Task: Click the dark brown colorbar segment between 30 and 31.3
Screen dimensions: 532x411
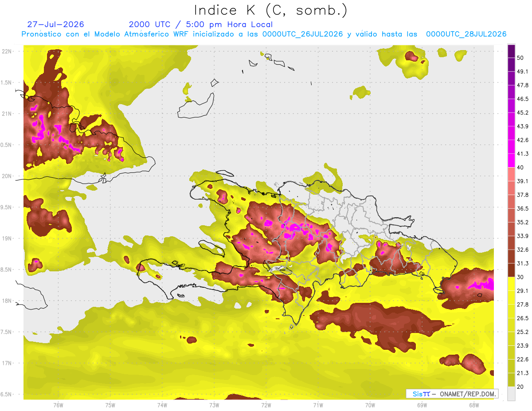Action: coord(511,270)
